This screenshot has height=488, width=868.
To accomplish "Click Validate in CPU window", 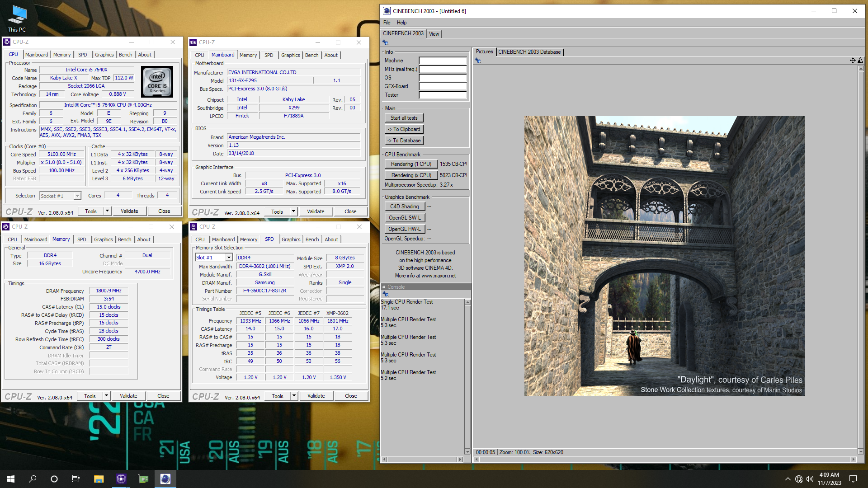I will [x=129, y=211].
